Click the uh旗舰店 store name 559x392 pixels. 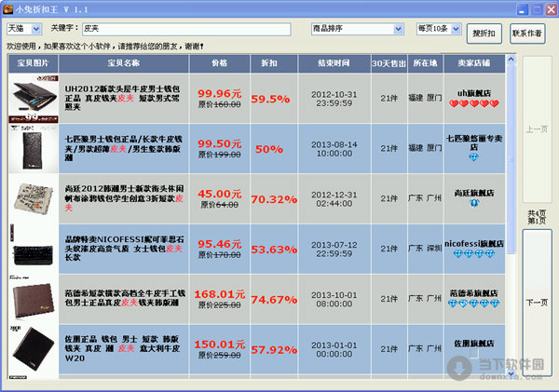pyautogui.click(x=474, y=93)
